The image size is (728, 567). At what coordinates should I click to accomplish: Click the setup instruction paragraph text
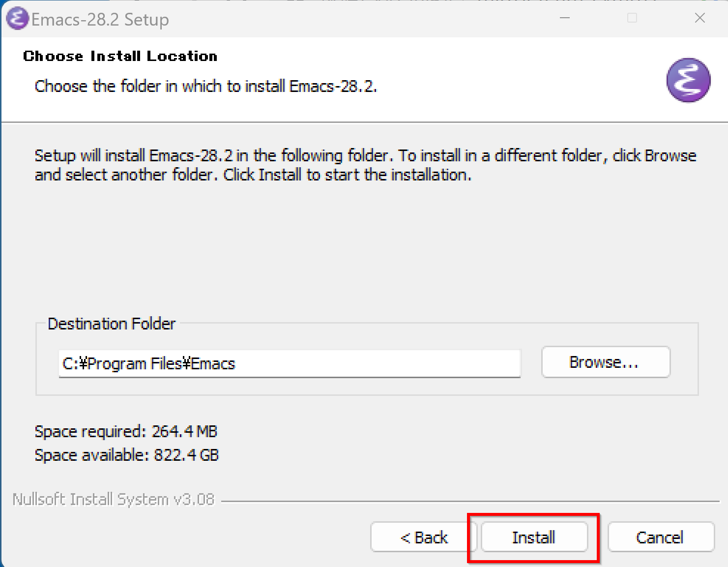pyautogui.click(x=365, y=165)
